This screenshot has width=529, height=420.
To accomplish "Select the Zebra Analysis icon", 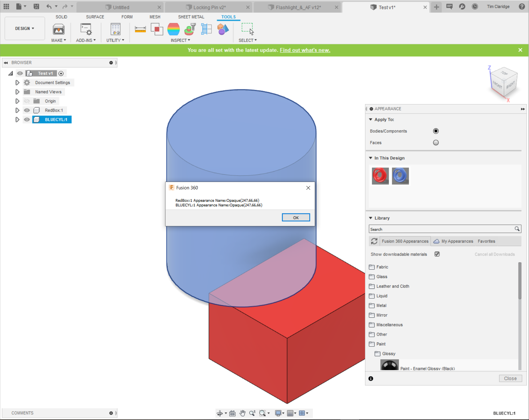I will (174, 29).
